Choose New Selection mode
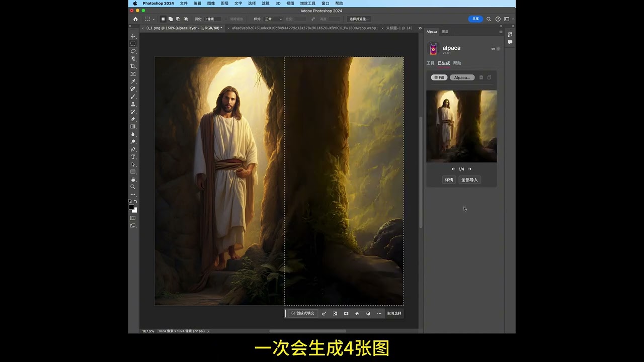 pos(163,19)
